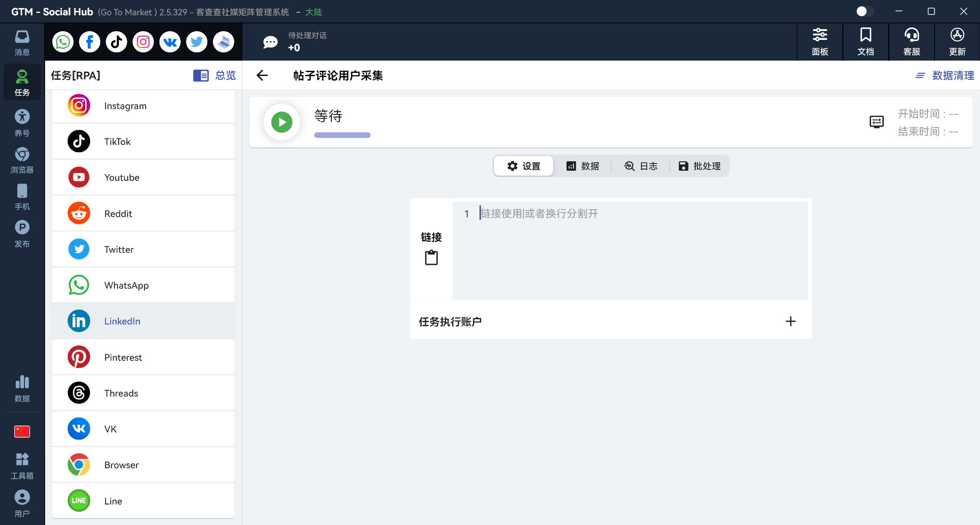Start the task with the play button
Viewport: 980px width, 525px height.
(282, 122)
